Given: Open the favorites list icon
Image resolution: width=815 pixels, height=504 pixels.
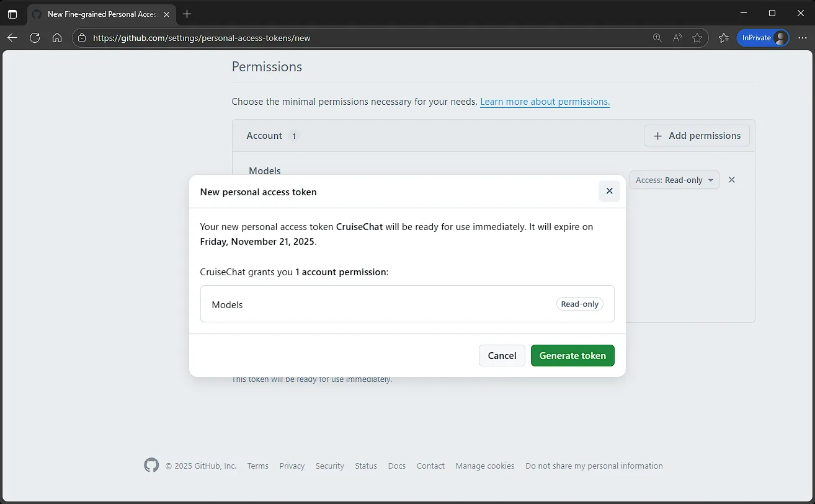Looking at the screenshot, I should 723,38.
